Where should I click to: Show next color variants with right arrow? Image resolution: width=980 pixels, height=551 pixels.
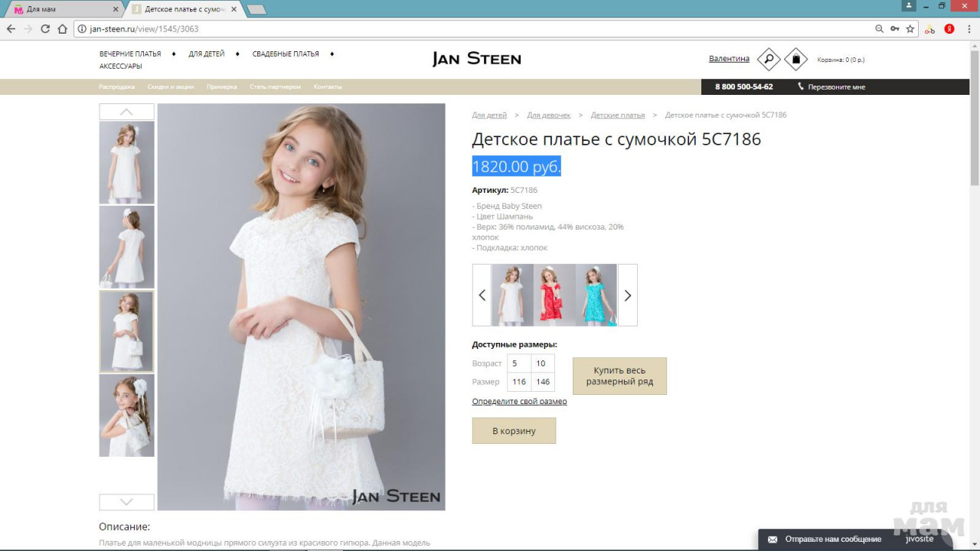[627, 295]
